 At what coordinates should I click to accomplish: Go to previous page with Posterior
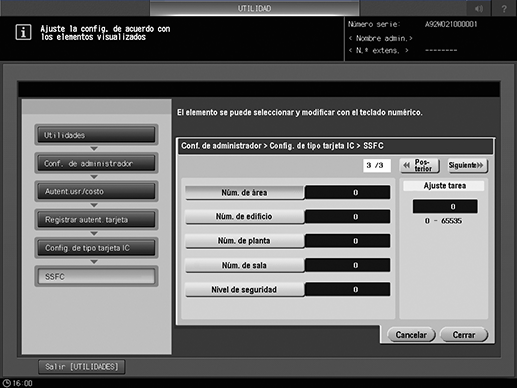coord(420,165)
